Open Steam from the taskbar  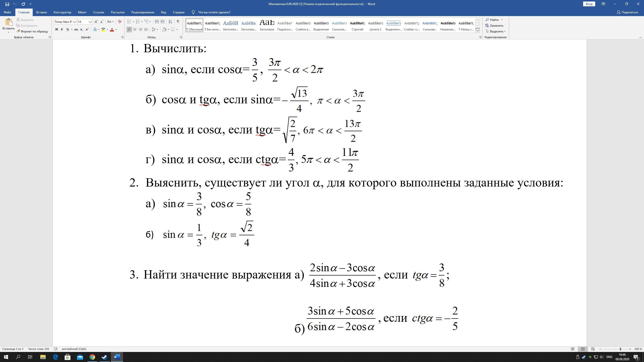click(104, 357)
